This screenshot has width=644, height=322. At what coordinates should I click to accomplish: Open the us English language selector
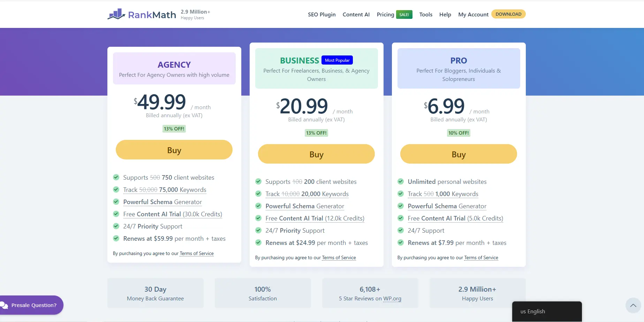[x=547, y=312]
